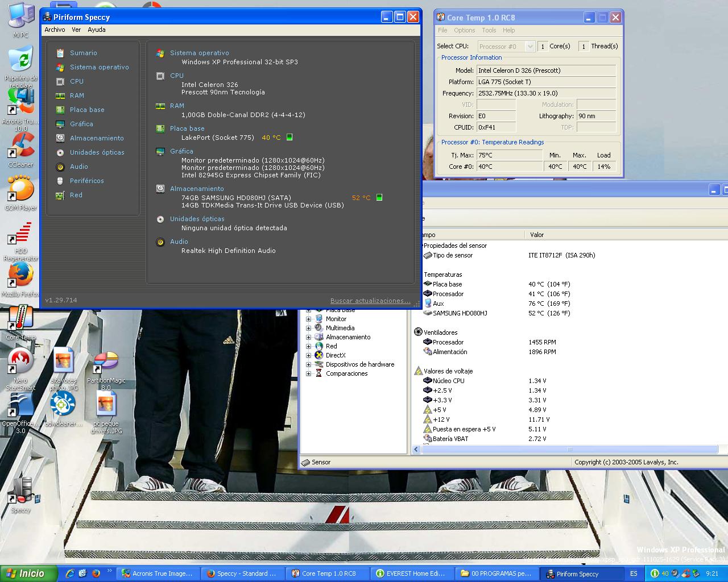Open adwcleaner desktop icon

pos(63,409)
